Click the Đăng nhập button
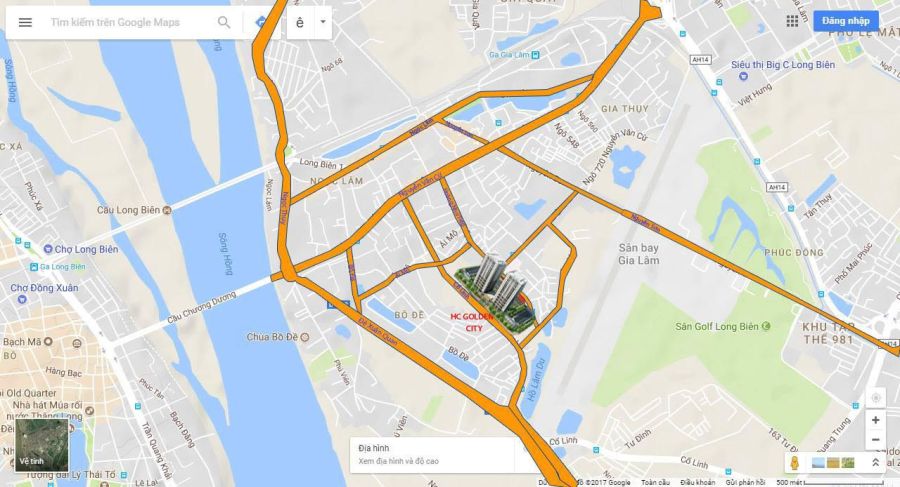900x487 pixels. [845, 21]
